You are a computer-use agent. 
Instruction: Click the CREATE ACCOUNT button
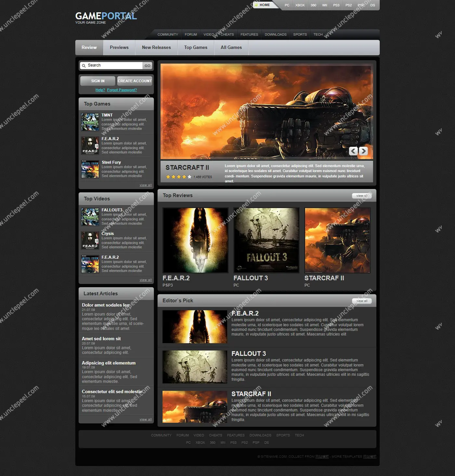135,81
